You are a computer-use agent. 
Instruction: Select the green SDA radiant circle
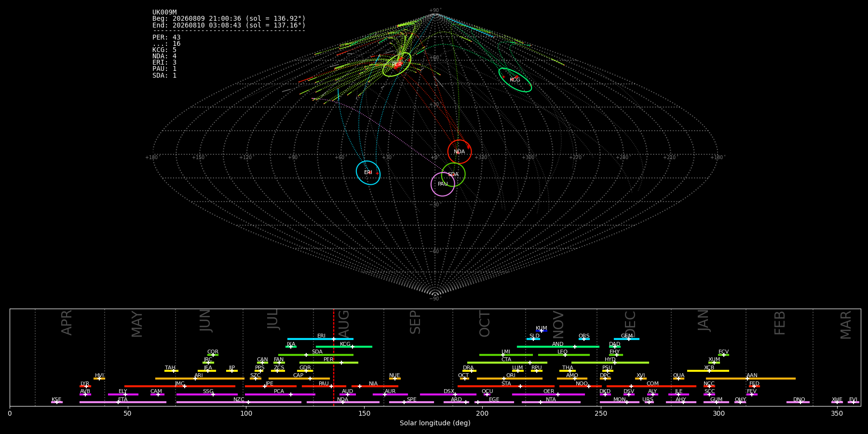click(x=453, y=175)
